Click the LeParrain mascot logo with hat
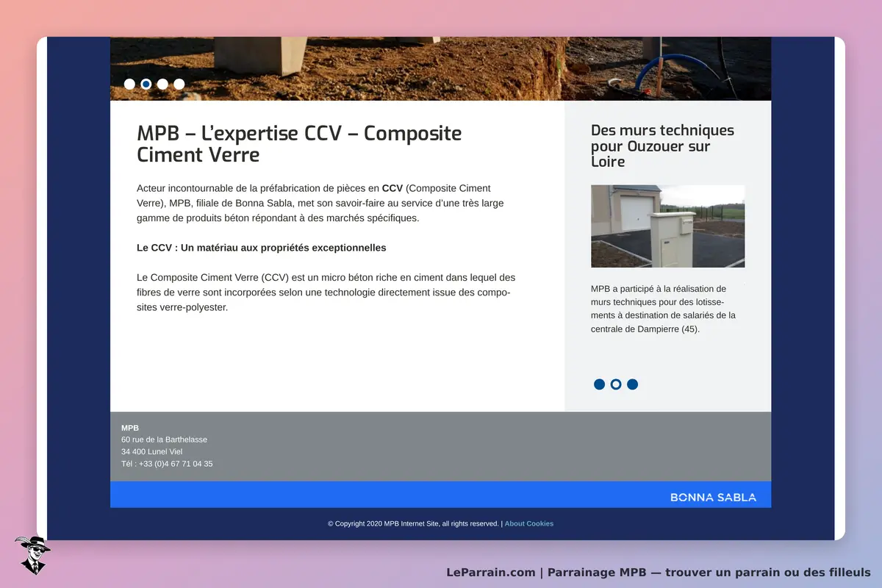 pos(32,555)
